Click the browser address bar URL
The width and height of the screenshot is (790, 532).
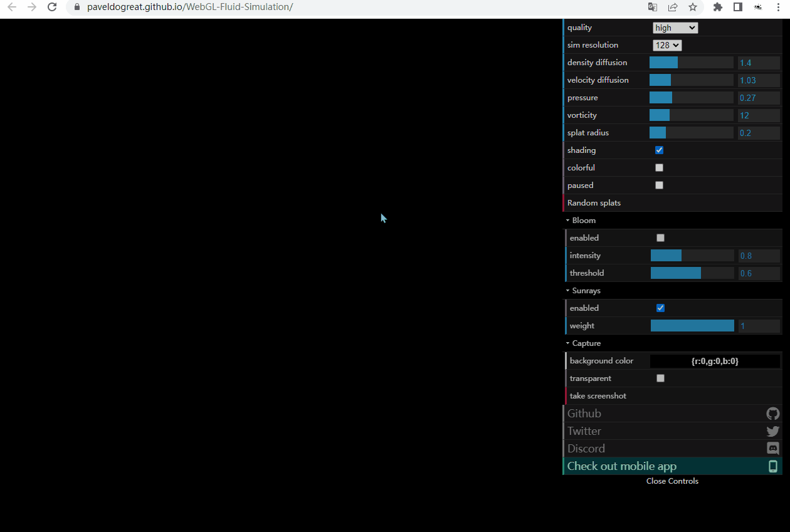coord(190,7)
